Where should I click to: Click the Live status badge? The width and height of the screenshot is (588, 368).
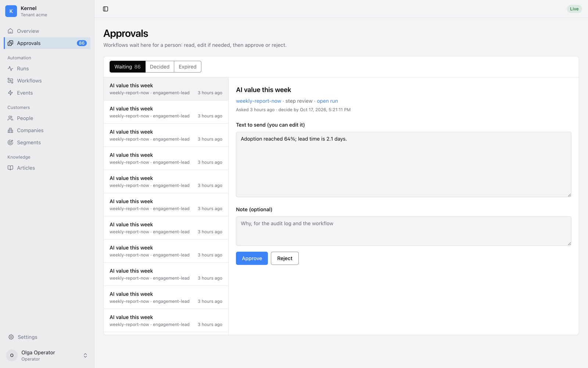(574, 9)
